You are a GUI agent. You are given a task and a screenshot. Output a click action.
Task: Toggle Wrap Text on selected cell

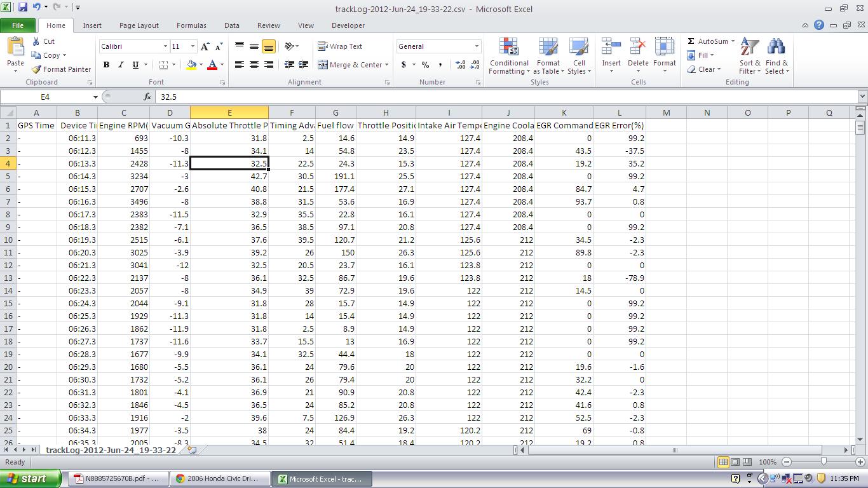pyautogui.click(x=340, y=46)
